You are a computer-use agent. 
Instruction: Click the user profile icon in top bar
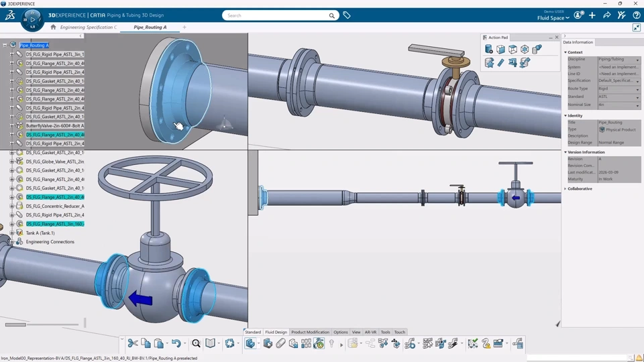tap(578, 15)
